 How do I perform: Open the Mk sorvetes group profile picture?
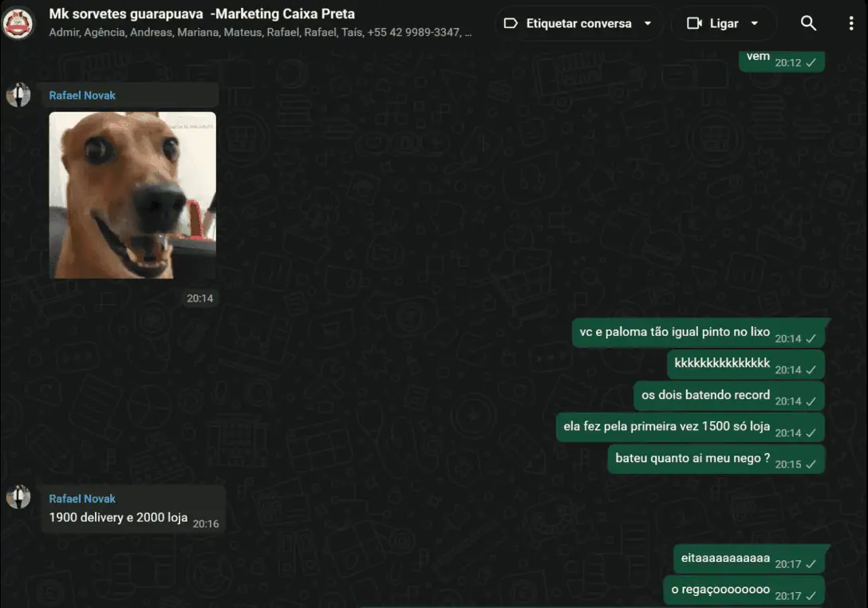click(18, 23)
